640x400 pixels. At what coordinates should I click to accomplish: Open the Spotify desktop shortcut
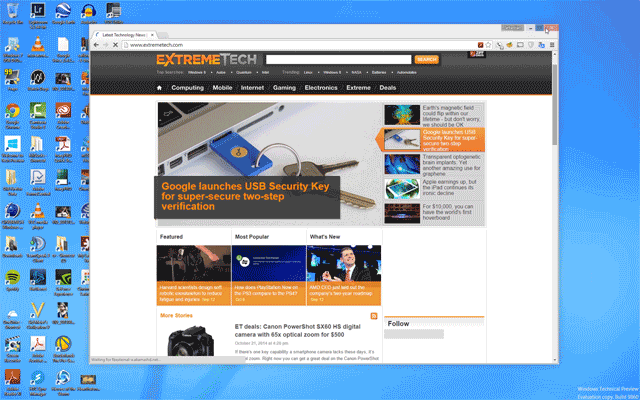coord(13,280)
